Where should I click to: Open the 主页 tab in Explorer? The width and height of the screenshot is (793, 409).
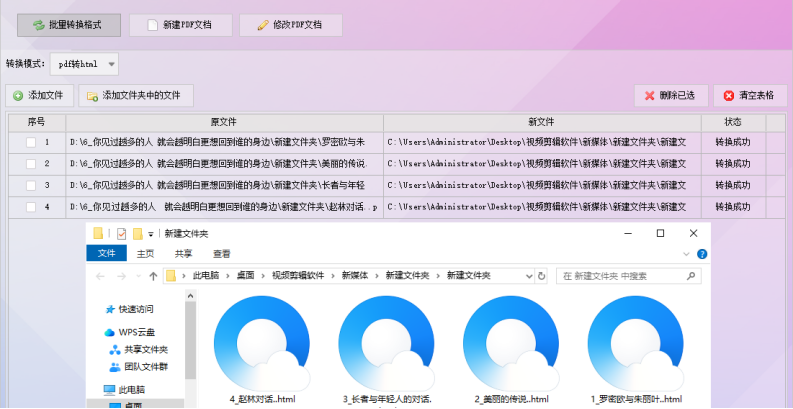145,254
